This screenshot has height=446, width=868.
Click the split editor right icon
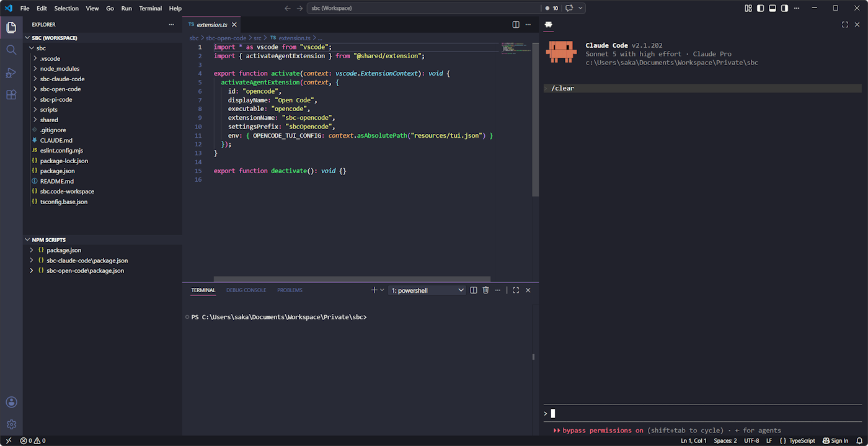click(x=516, y=25)
